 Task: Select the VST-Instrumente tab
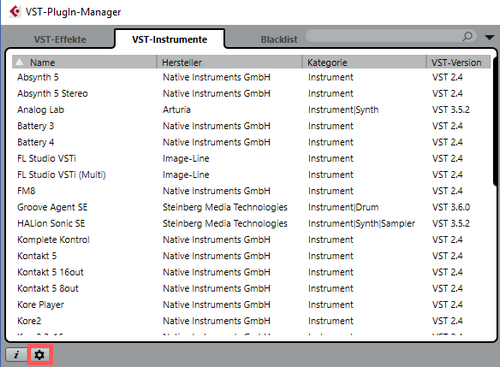169,39
